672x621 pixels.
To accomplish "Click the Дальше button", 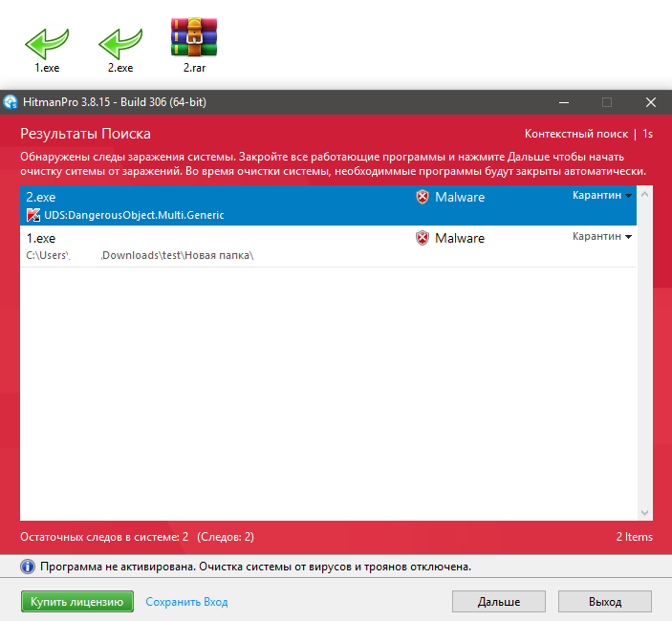I will [x=499, y=602].
